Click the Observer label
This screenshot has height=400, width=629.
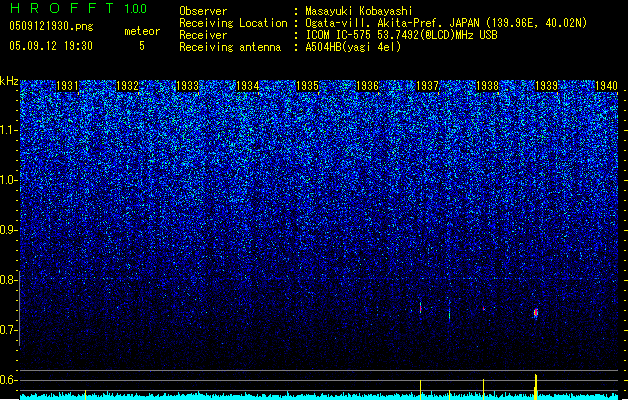click(203, 11)
